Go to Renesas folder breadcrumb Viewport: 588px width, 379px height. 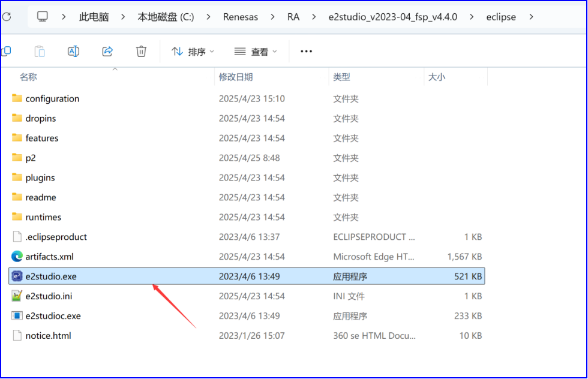coord(241,17)
